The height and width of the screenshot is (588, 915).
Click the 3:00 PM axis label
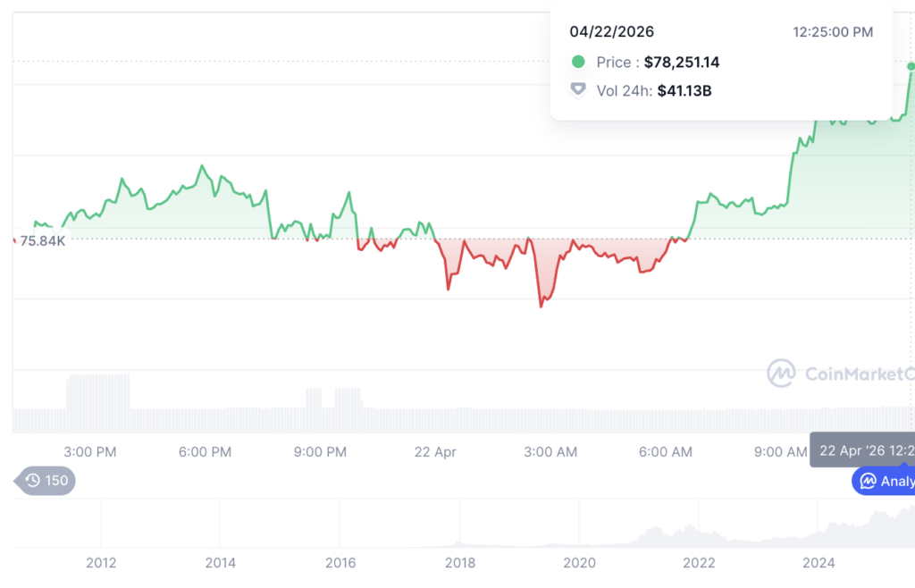[90, 452]
